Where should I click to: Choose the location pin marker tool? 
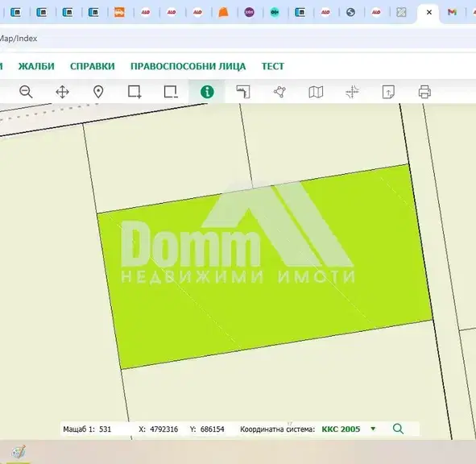click(98, 92)
